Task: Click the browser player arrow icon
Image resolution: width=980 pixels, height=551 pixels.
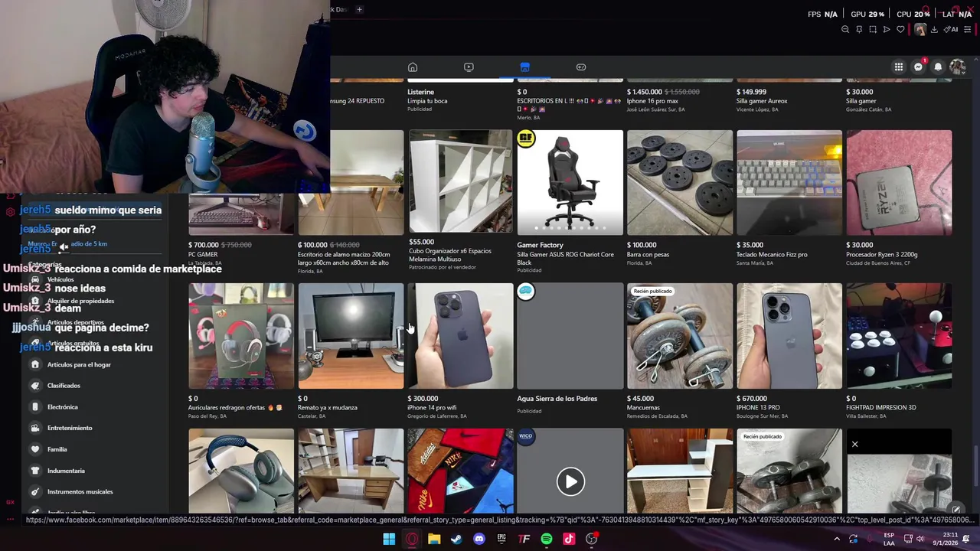Action: coord(887,30)
